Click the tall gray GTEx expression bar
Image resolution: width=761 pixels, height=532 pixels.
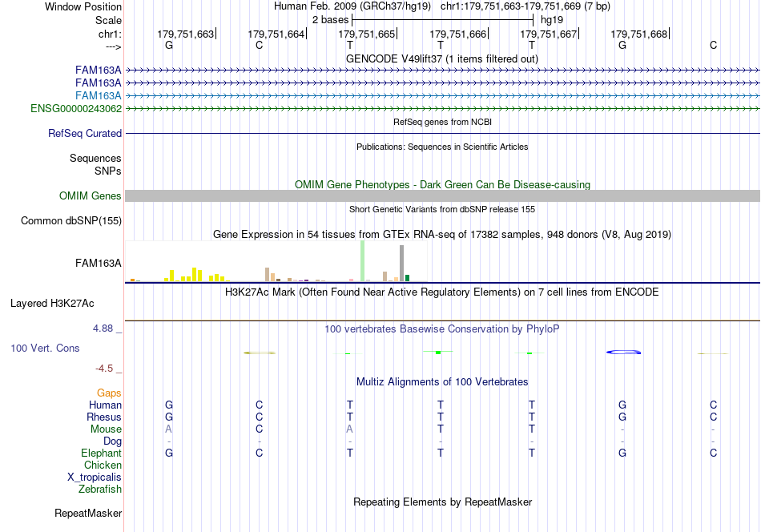pyautogui.click(x=402, y=264)
